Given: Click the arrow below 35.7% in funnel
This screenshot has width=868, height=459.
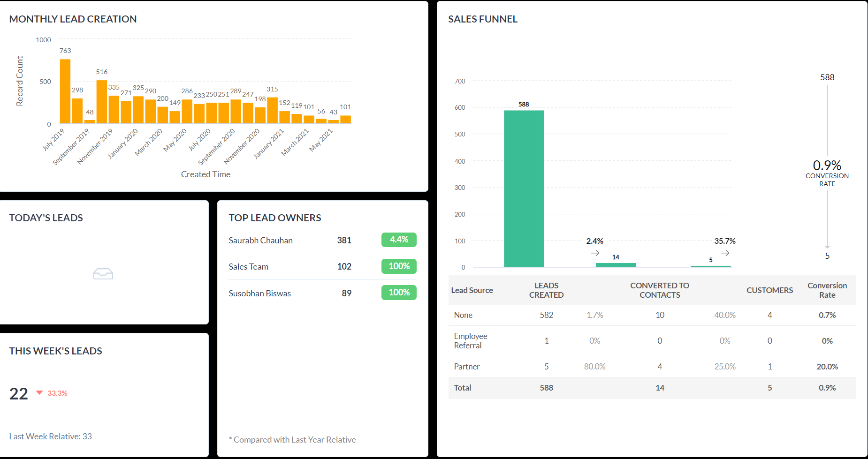Looking at the screenshot, I should [x=724, y=253].
